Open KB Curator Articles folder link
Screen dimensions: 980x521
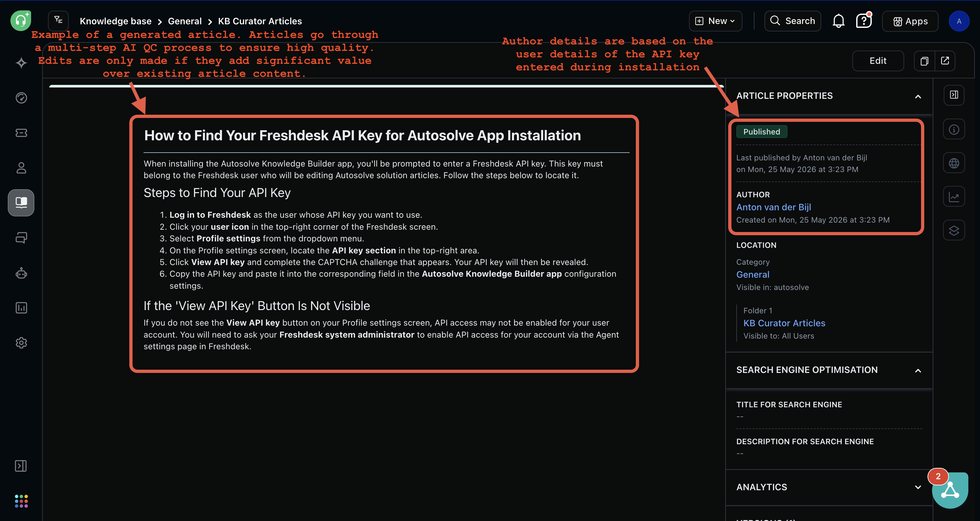[x=784, y=323]
